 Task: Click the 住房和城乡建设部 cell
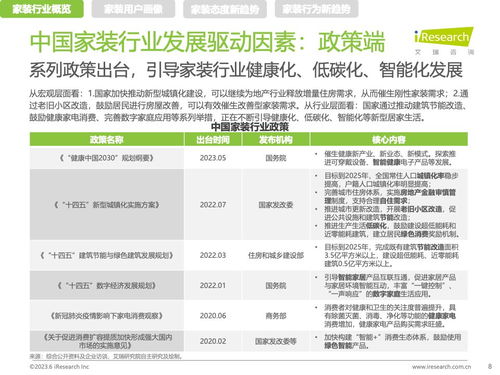[276, 255]
